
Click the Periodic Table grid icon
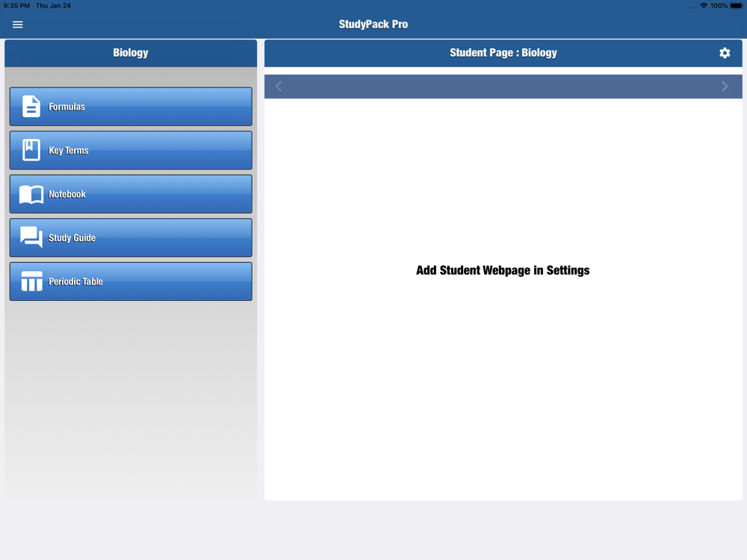coord(31,281)
